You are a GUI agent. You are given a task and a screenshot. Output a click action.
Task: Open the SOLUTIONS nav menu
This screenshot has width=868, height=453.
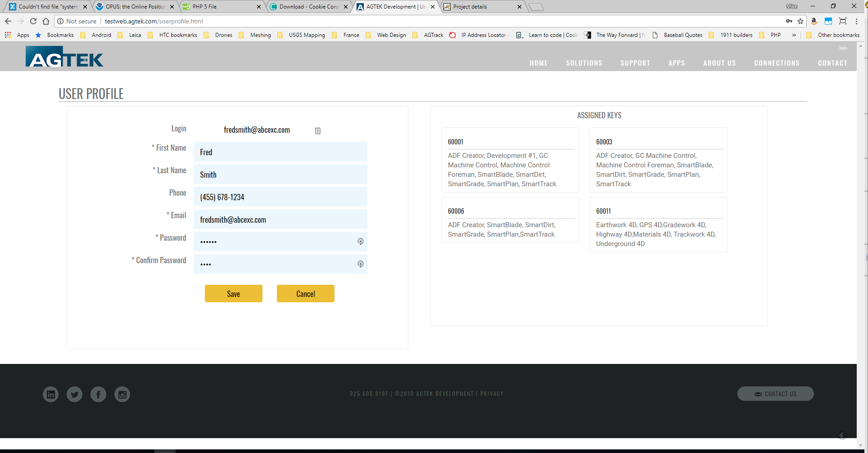pos(584,63)
